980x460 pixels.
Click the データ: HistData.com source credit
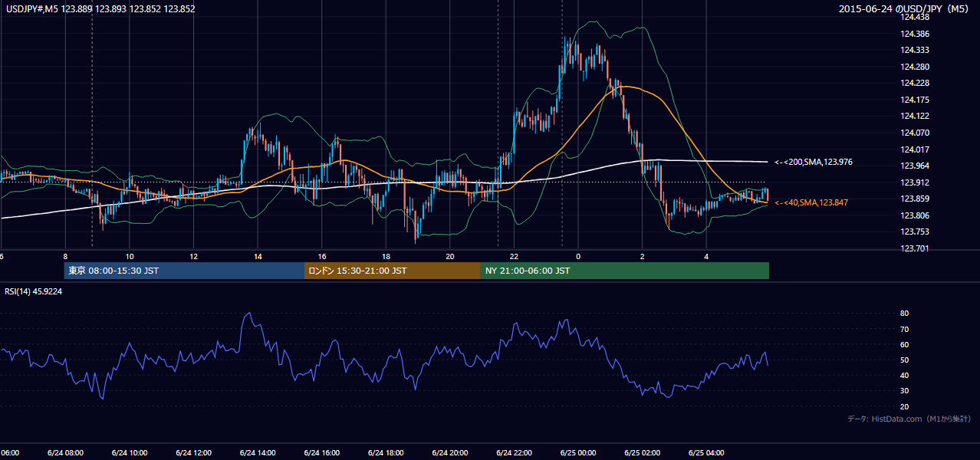909,419
